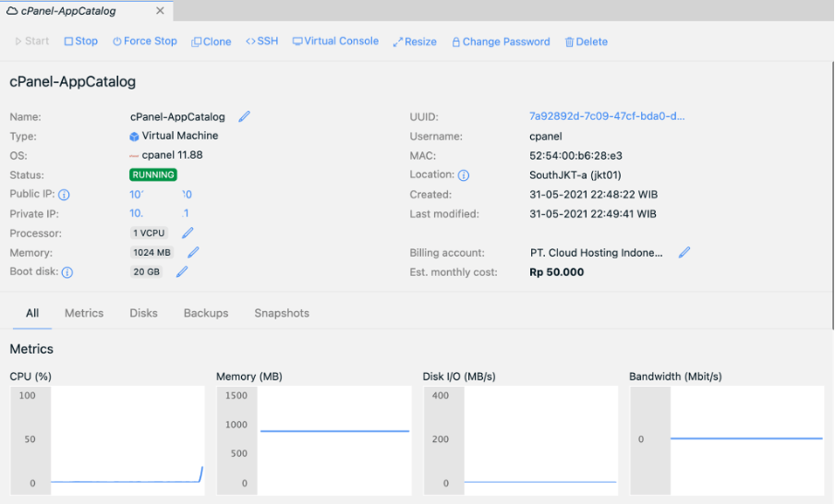Image resolution: width=835 pixels, height=504 pixels.
Task: Edit Memory via pencil icon
Action: pyautogui.click(x=193, y=252)
